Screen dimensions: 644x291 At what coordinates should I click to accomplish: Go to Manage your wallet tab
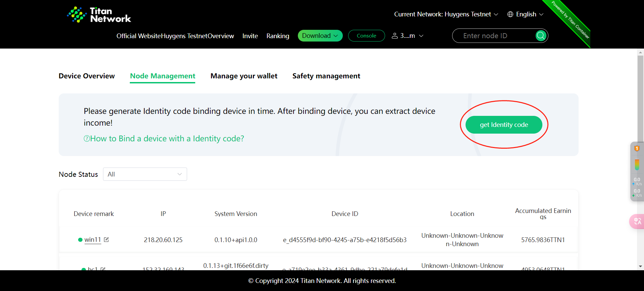[x=244, y=76]
